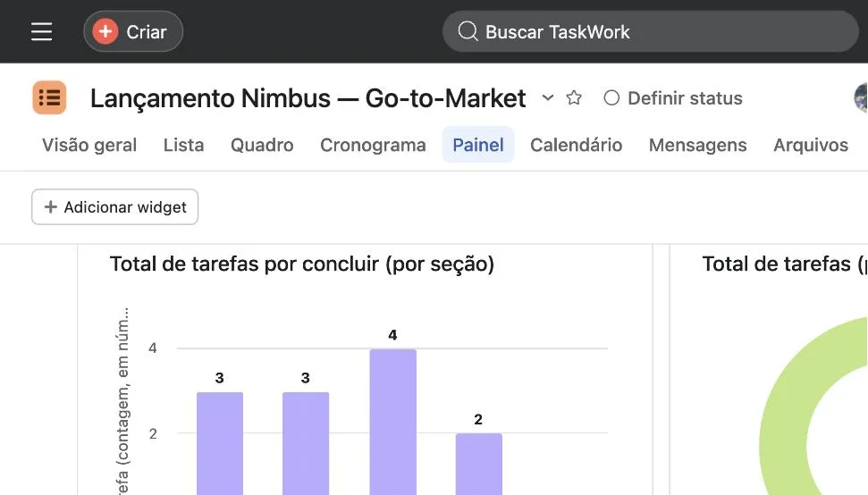868x495 pixels.
Task: Click the search magnifier icon
Action: point(468,31)
